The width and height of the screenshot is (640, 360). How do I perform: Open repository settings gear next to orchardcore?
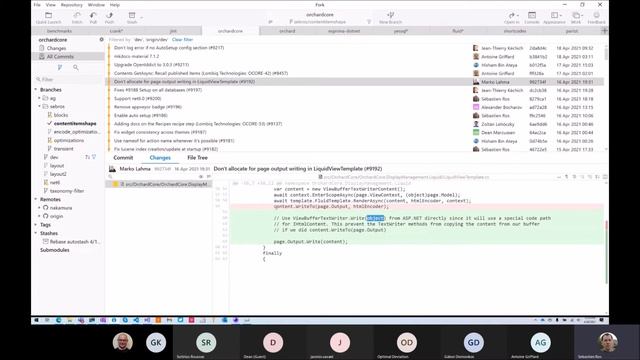click(101, 40)
